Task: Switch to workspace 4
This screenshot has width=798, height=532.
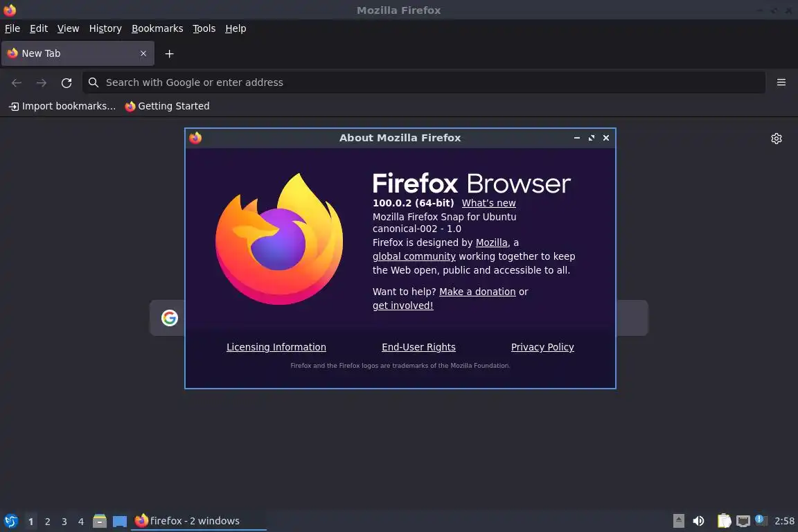Action: 81,522
